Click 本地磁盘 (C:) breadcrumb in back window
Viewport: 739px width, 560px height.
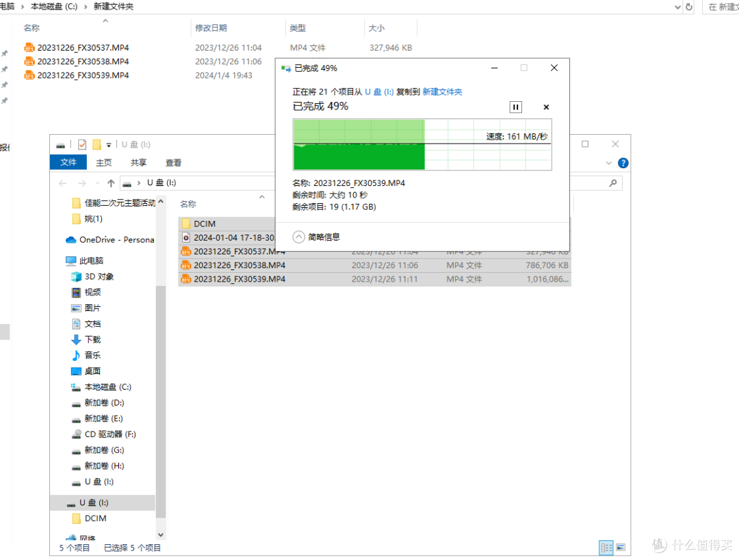tap(54, 7)
